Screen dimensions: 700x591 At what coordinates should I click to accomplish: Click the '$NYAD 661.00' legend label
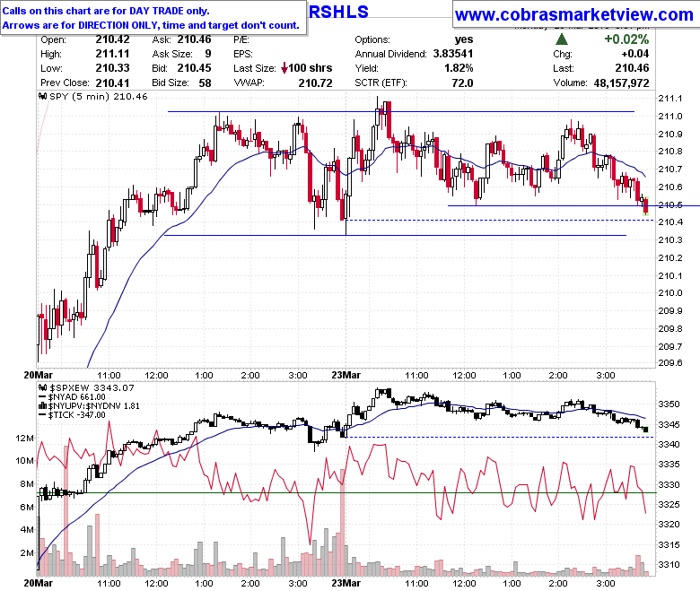tap(77, 397)
